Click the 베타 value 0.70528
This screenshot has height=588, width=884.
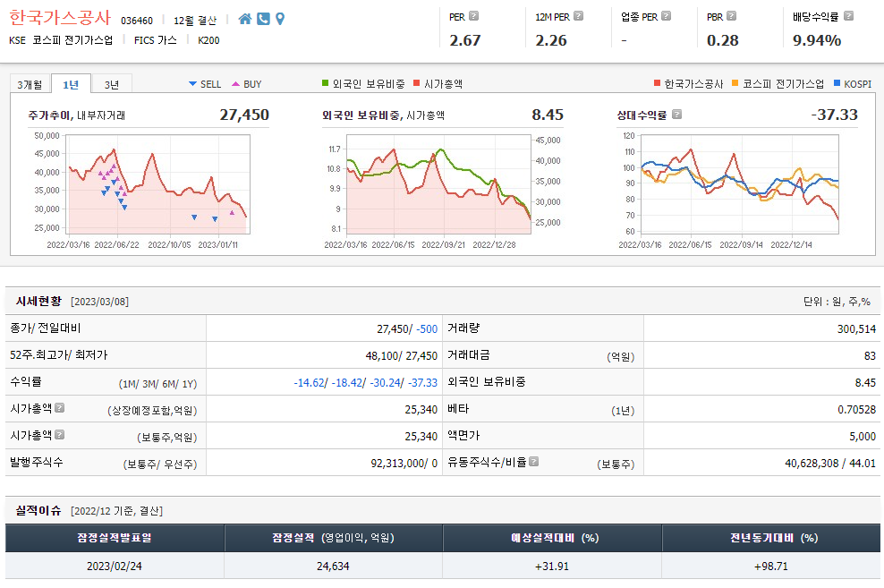856,409
